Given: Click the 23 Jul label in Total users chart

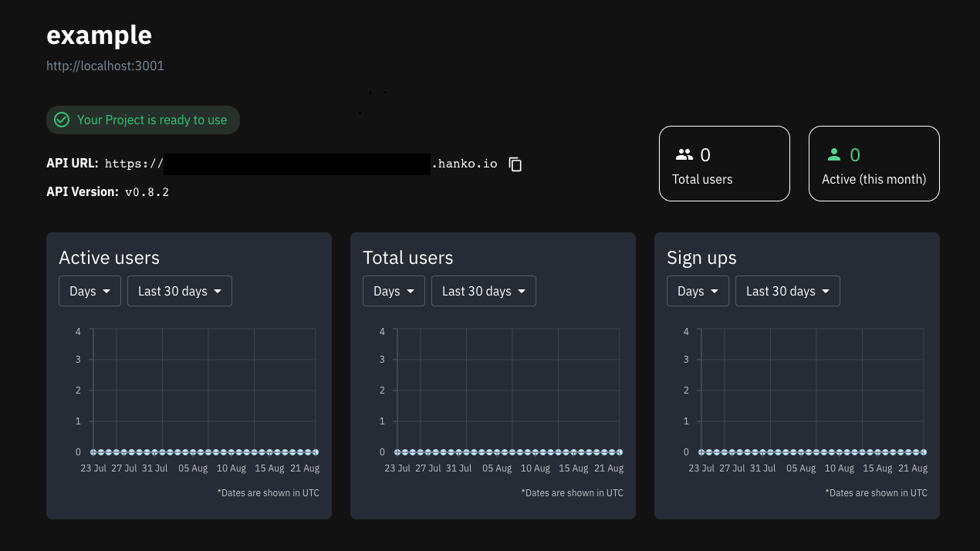Looking at the screenshot, I should [x=397, y=468].
